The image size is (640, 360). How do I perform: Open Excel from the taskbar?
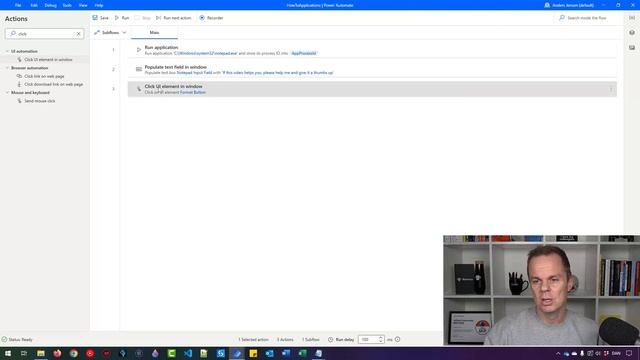[302, 353]
